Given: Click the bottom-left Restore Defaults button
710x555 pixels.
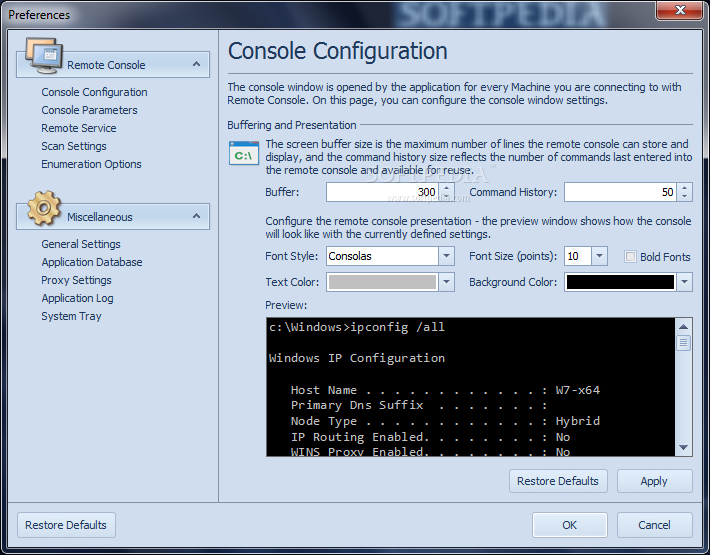Looking at the screenshot, I should pyautogui.click(x=66, y=525).
